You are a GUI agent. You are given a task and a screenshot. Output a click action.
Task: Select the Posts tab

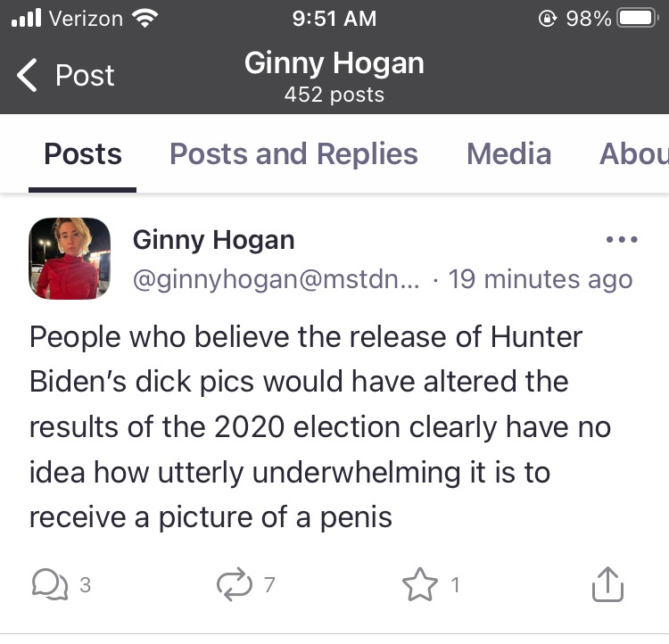tap(83, 153)
